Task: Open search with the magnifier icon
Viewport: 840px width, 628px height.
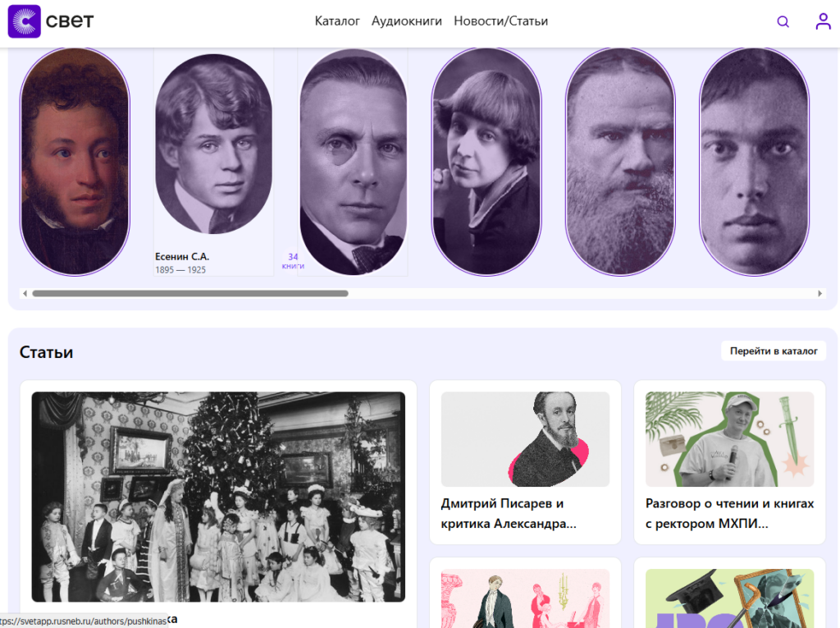Action: coord(783,22)
